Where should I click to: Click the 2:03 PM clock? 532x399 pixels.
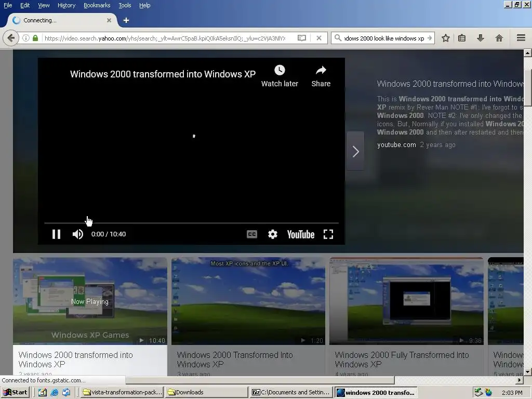(x=512, y=393)
